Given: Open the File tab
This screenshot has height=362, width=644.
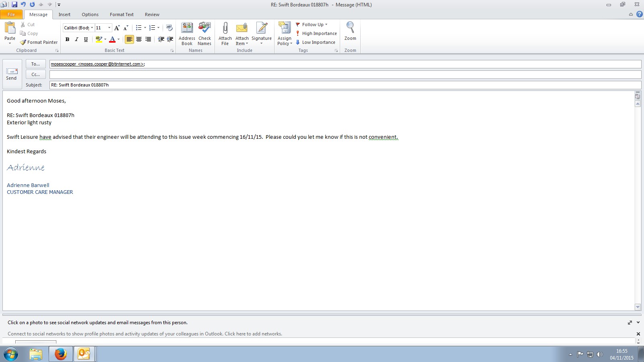Looking at the screenshot, I should (x=11, y=14).
